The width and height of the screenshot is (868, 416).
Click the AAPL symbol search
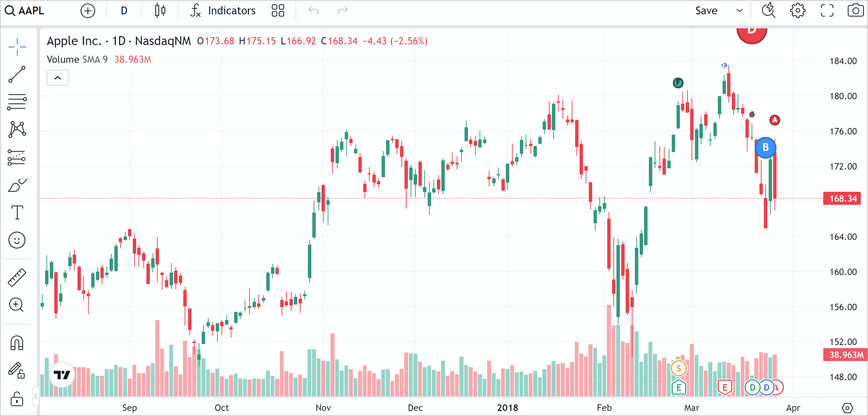[x=25, y=11]
